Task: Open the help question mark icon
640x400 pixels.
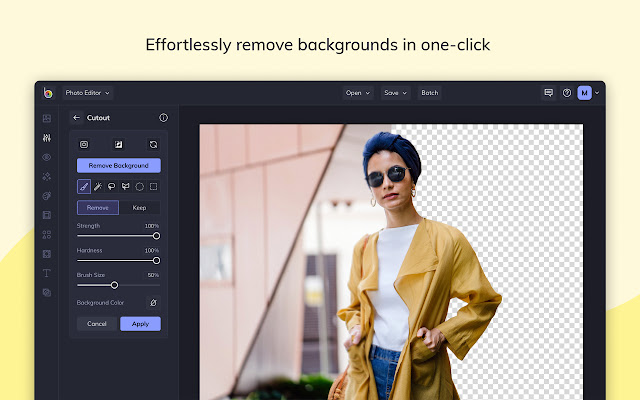Action: coord(567,93)
